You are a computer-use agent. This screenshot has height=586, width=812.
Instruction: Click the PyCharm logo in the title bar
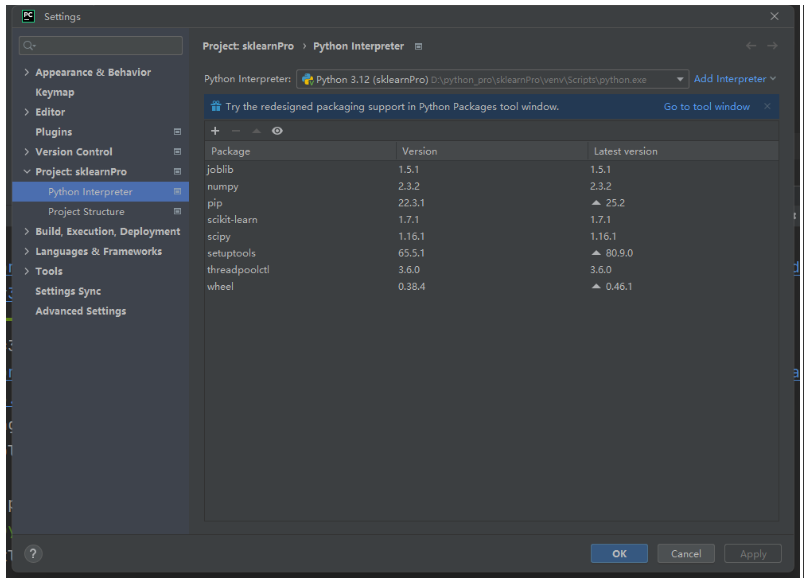point(28,17)
